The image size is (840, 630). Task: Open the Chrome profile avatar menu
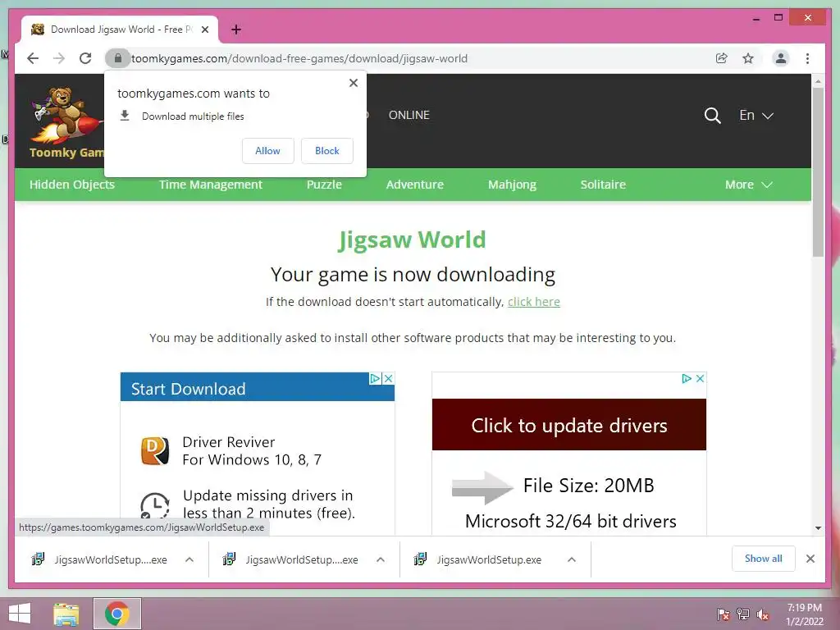781,58
